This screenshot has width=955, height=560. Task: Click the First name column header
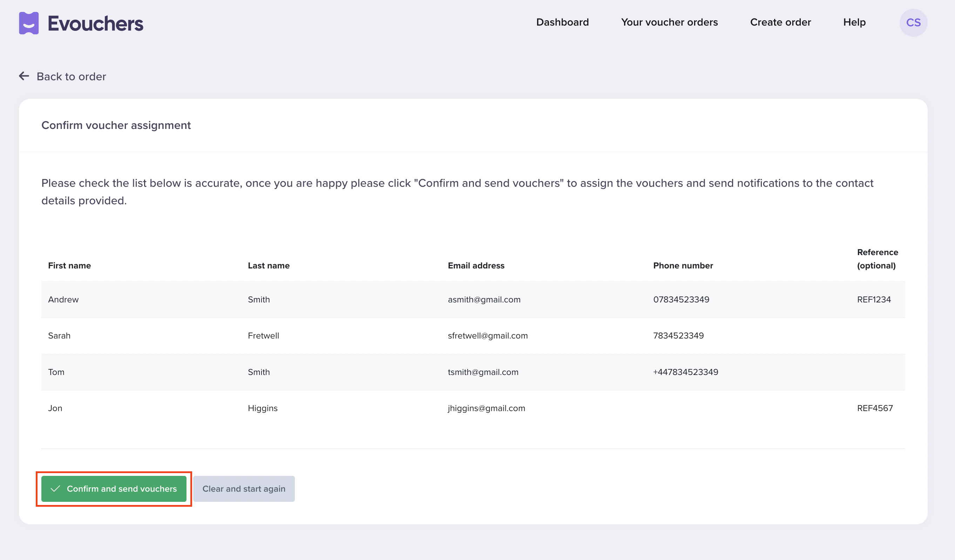69,265
